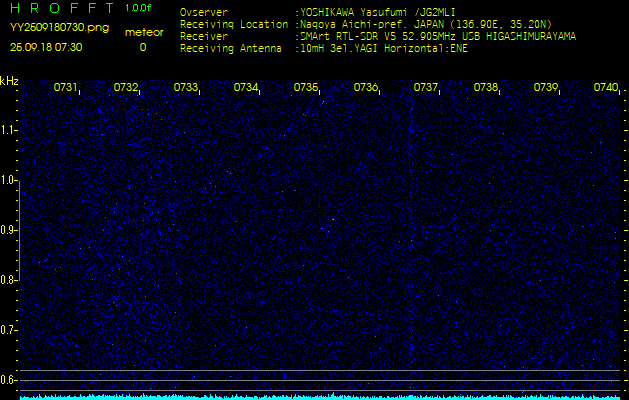The height and width of the screenshot is (400, 629).
Task: Click the Receiving Location label
Action: [x=234, y=24]
